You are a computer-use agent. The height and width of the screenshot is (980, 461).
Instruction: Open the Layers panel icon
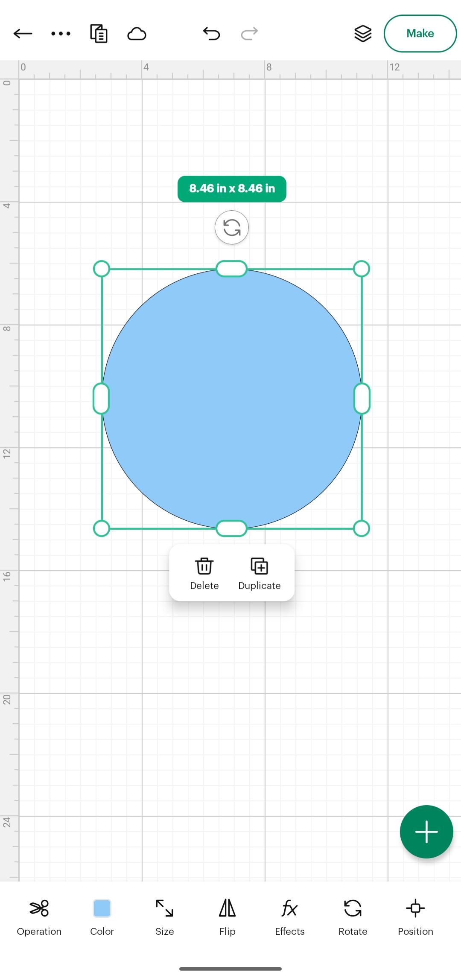(363, 33)
